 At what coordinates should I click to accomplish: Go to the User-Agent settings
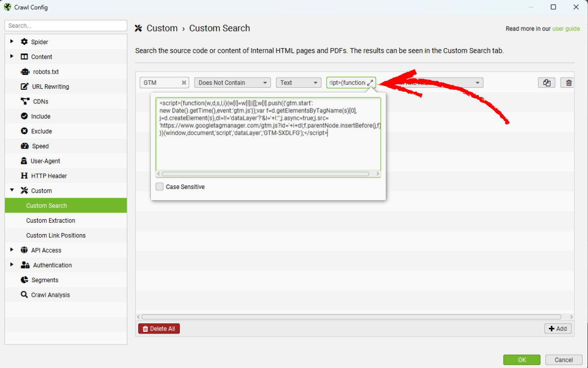[45, 161]
